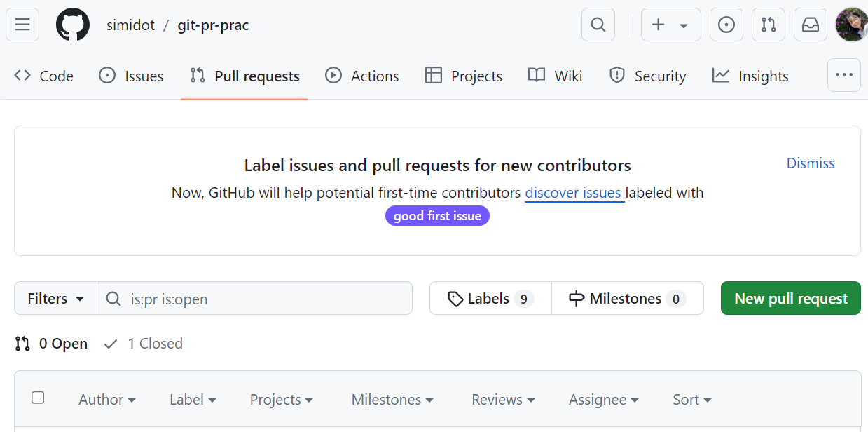Open the search magnifier button
The width and height of the screenshot is (868, 432).
pyautogui.click(x=598, y=25)
